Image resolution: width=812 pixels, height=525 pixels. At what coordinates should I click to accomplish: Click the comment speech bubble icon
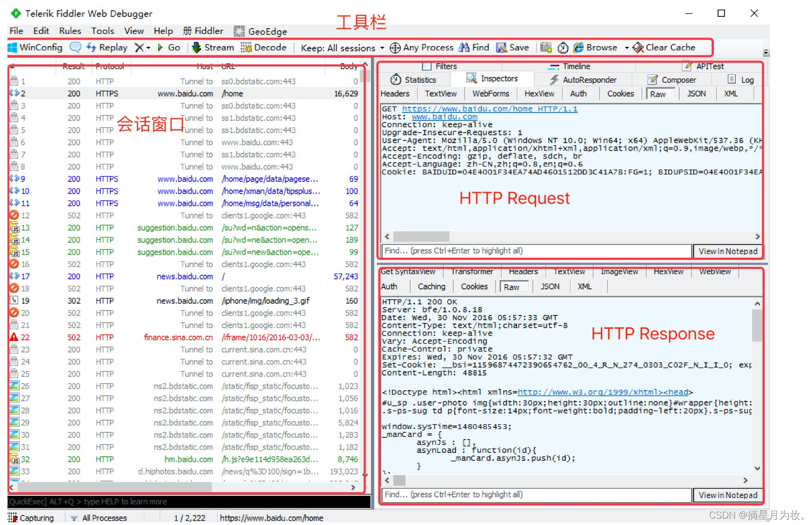point(76,47)
